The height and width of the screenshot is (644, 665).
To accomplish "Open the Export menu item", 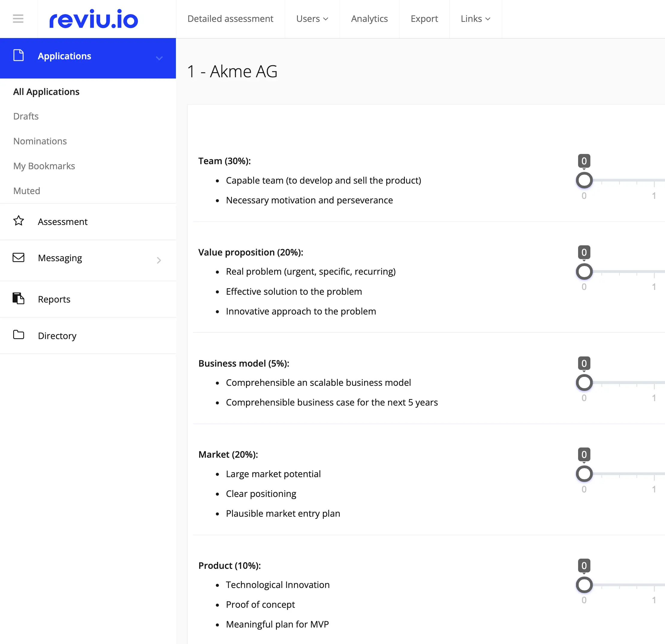I will tap(424, 19).
